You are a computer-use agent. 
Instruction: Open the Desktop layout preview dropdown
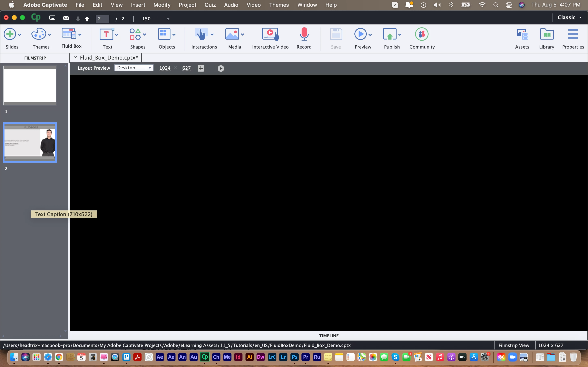coord(134,68)
